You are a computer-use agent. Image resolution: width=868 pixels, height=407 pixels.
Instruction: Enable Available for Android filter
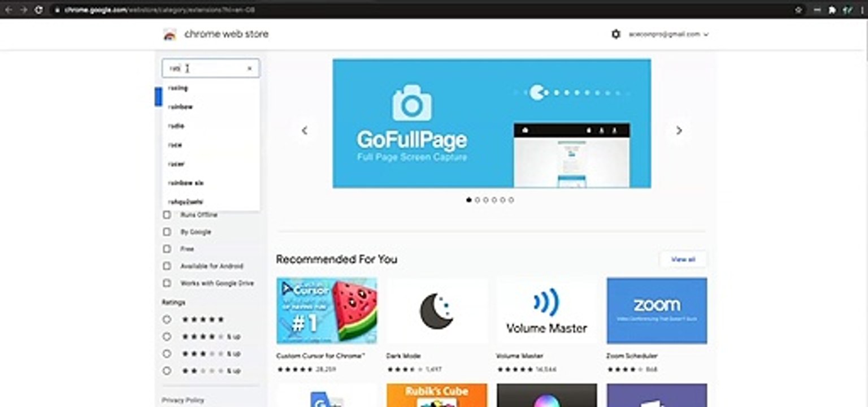[167, 266]
